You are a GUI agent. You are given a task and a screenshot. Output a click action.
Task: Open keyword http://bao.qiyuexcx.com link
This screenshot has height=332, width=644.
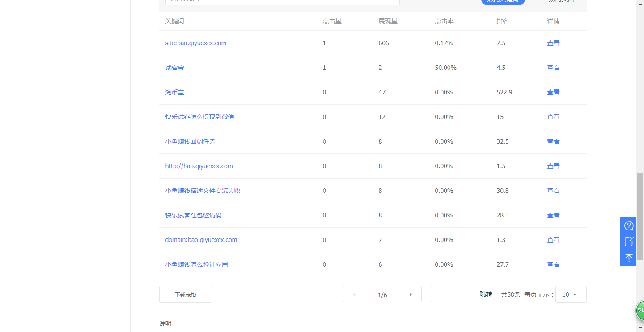click(199, 166)
